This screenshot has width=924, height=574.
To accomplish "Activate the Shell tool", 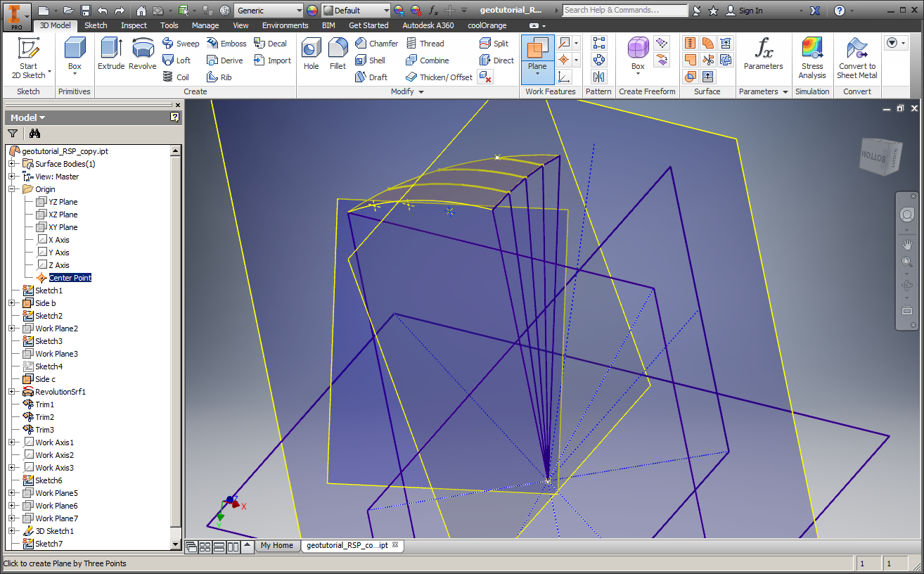I will pos(370,60).
